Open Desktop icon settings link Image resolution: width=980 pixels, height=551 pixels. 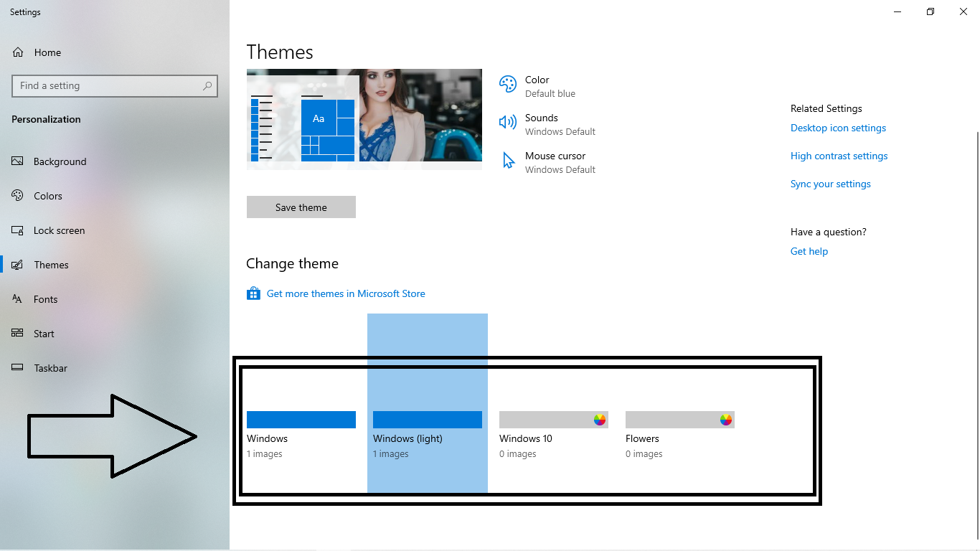pos(838,128)
